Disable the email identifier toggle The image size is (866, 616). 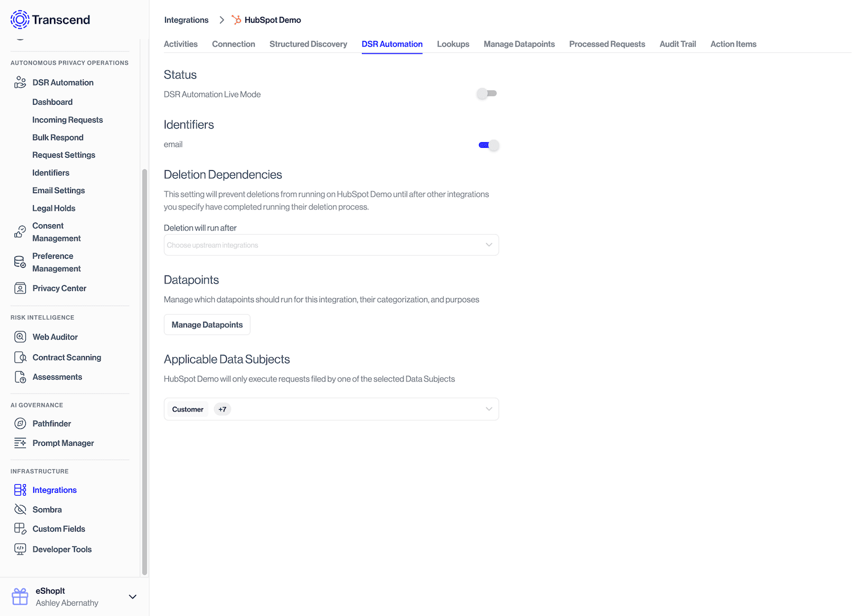[488, 145]
